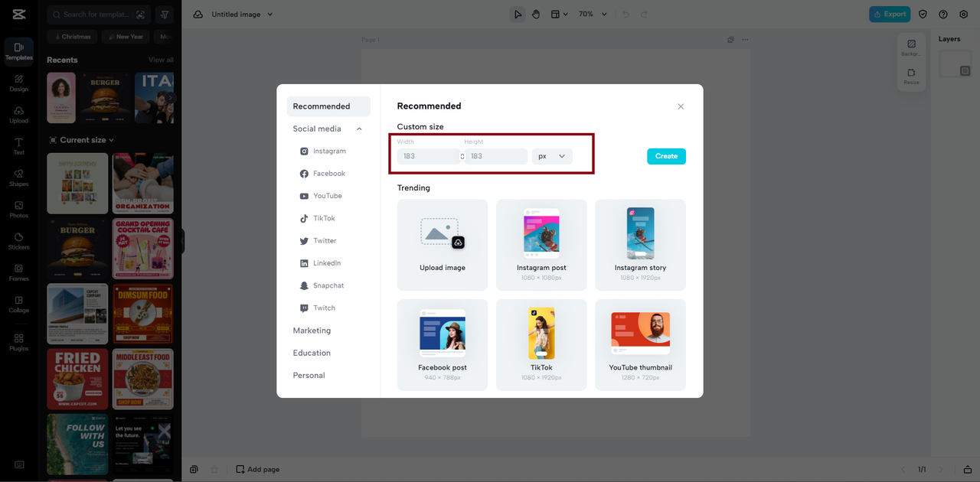
Task: Select LinkedIn size category
Action: 321,263
